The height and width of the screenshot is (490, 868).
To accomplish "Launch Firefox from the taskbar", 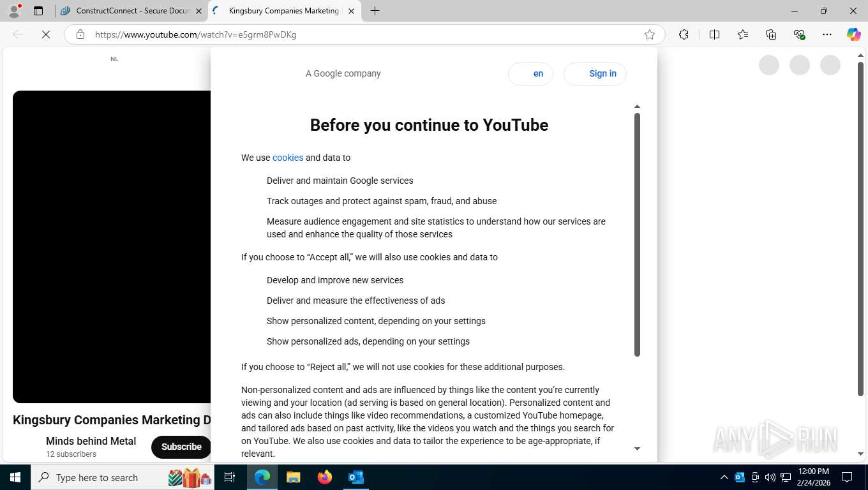I will 325,477.
